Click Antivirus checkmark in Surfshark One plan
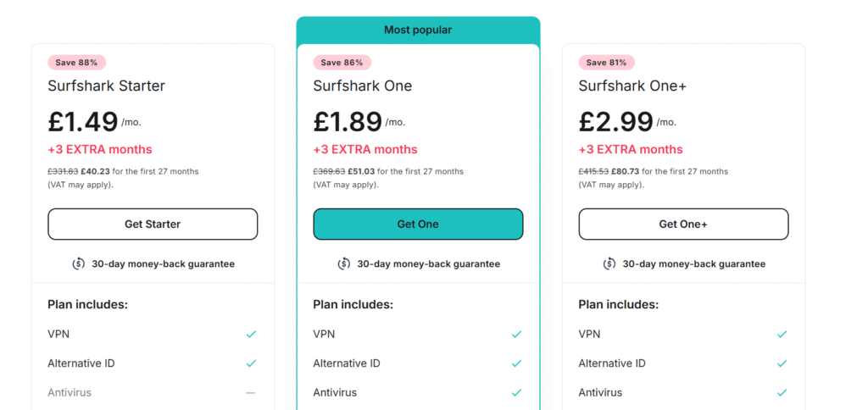The image size is (868, 410). tap(516, 392)
